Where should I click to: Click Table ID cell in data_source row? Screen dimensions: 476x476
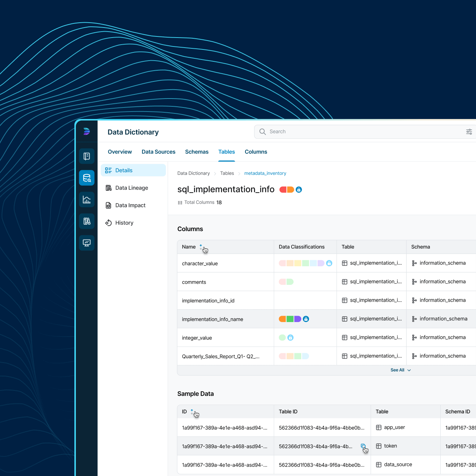pos(322,465)
